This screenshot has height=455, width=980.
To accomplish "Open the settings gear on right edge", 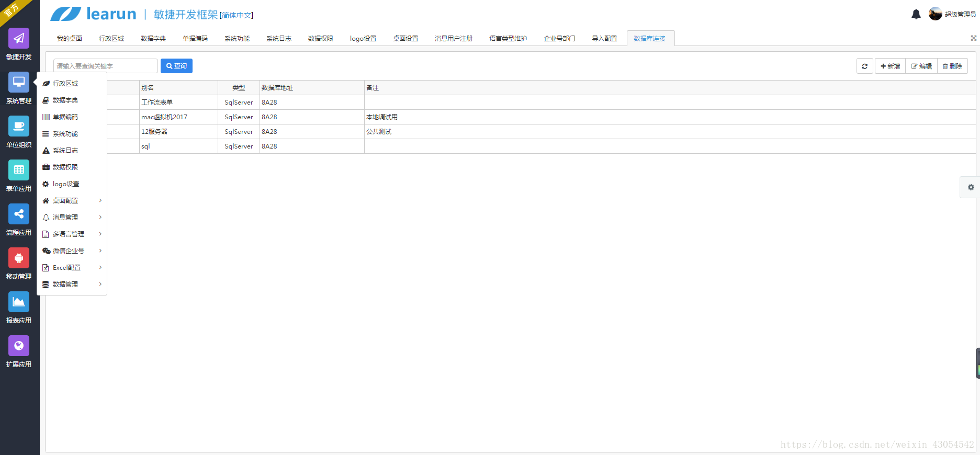I will coord(971,187).
